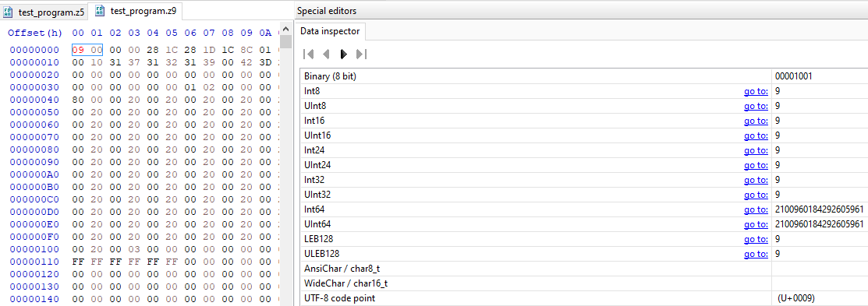Viewport: 868px width, 306px height.
Task: Select offset row 00000110
Action: [x=34, y=262]
